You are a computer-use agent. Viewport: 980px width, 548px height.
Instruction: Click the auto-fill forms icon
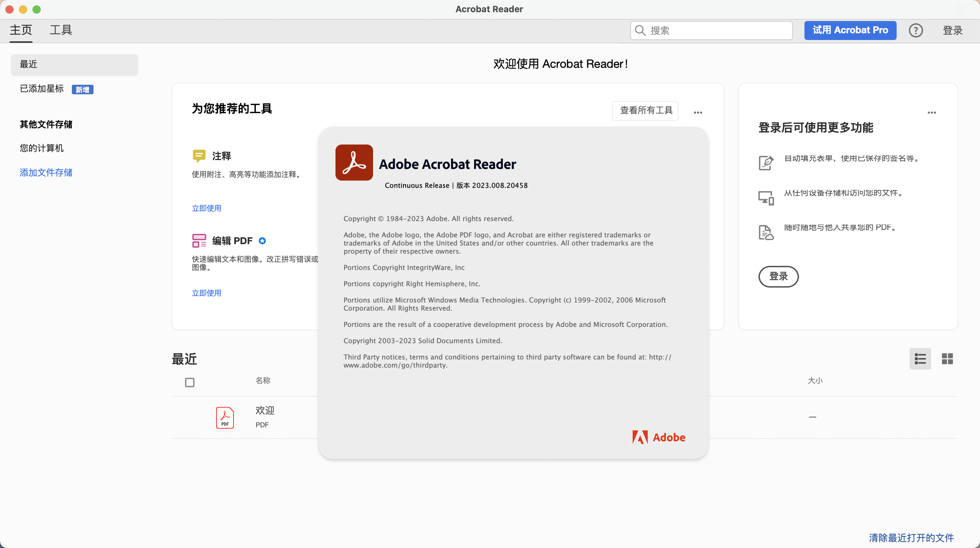(x=766, y=163)
